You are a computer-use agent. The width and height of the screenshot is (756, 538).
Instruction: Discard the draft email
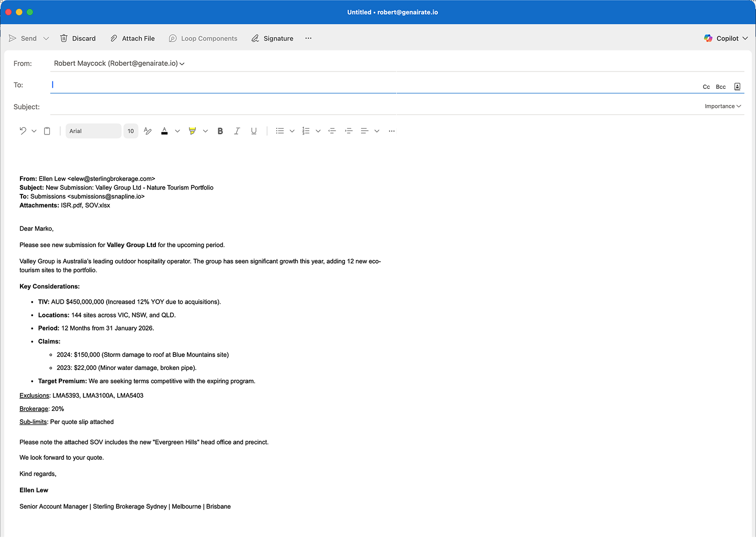[78, 38]
